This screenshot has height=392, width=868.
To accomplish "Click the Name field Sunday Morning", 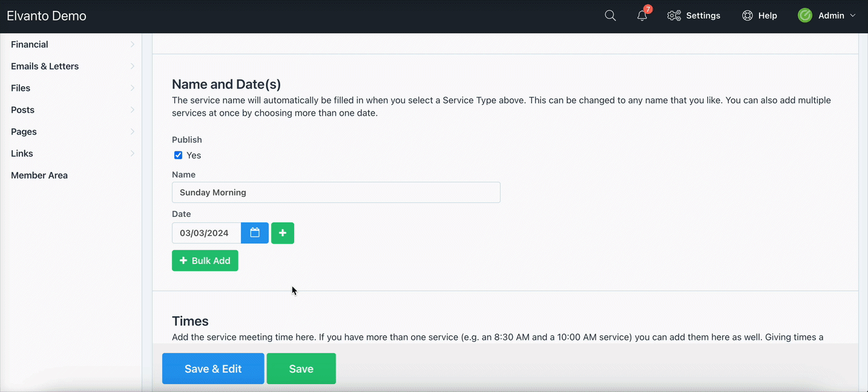I will 336,192.
